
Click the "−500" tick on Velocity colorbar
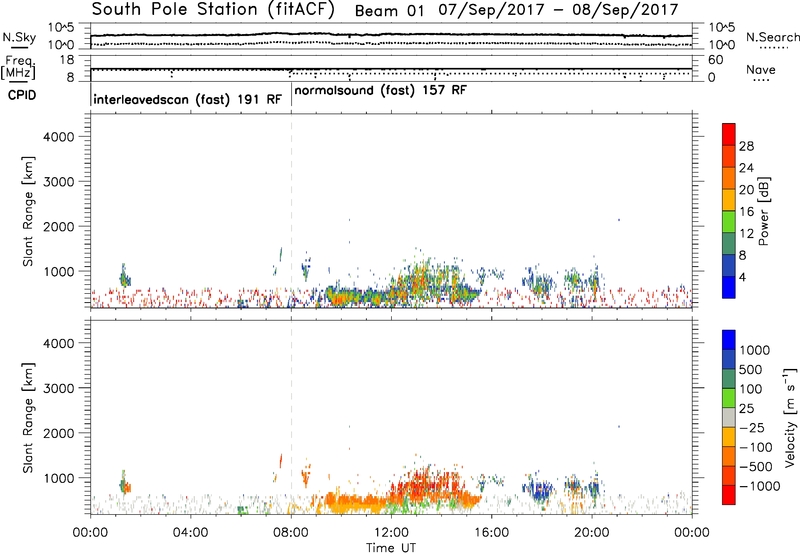point(756,467)
